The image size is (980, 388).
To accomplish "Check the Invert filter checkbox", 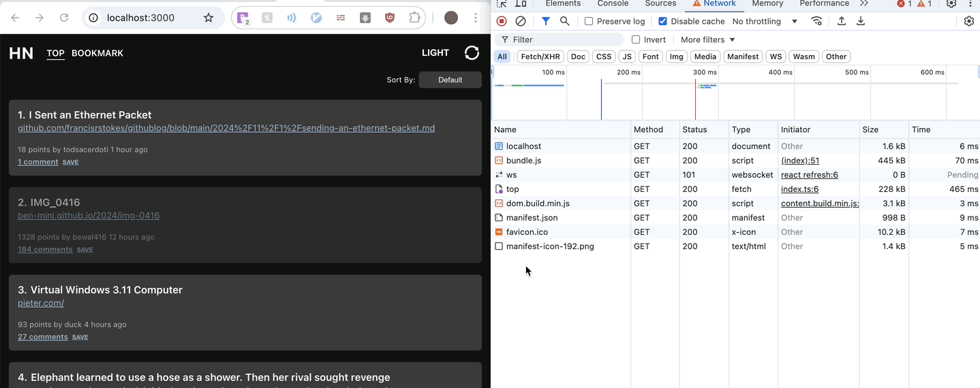I will [x=636, y=39].
